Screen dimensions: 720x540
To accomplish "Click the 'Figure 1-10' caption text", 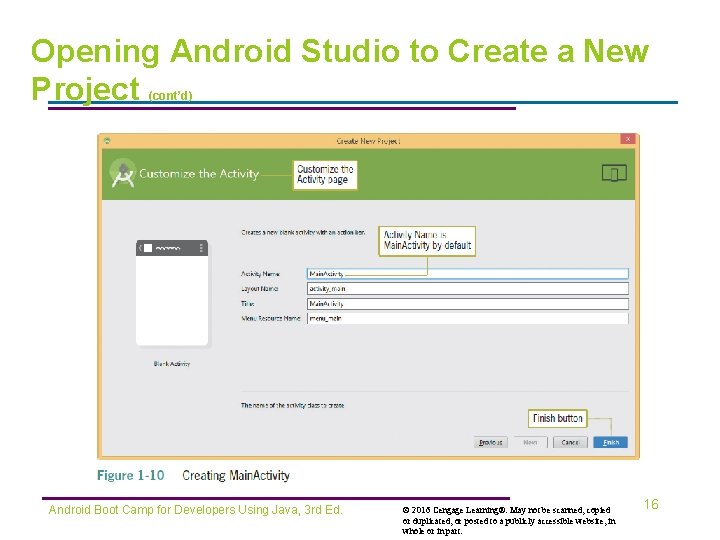I will tap(130, 475).
